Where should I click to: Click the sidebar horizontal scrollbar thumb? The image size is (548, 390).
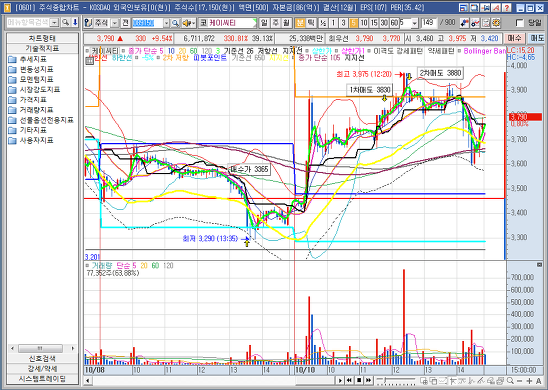tap(40, 348)
